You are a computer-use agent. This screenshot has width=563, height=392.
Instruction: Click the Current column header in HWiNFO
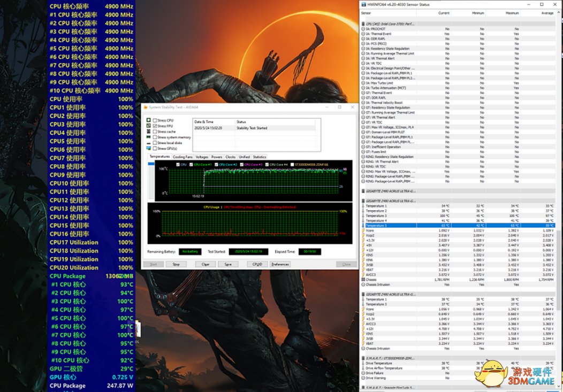point(433,13)
